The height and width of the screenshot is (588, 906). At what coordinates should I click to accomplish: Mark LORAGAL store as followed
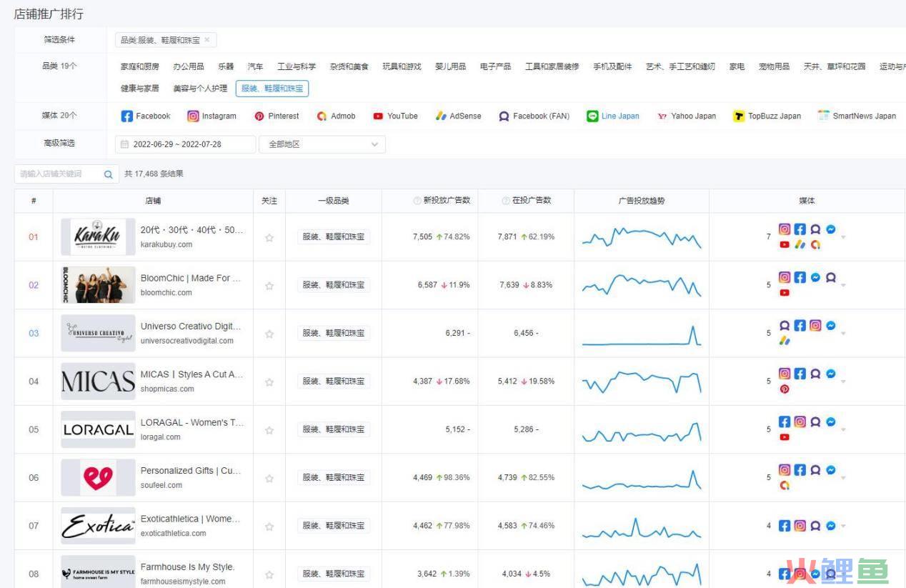tap(269, 430)
